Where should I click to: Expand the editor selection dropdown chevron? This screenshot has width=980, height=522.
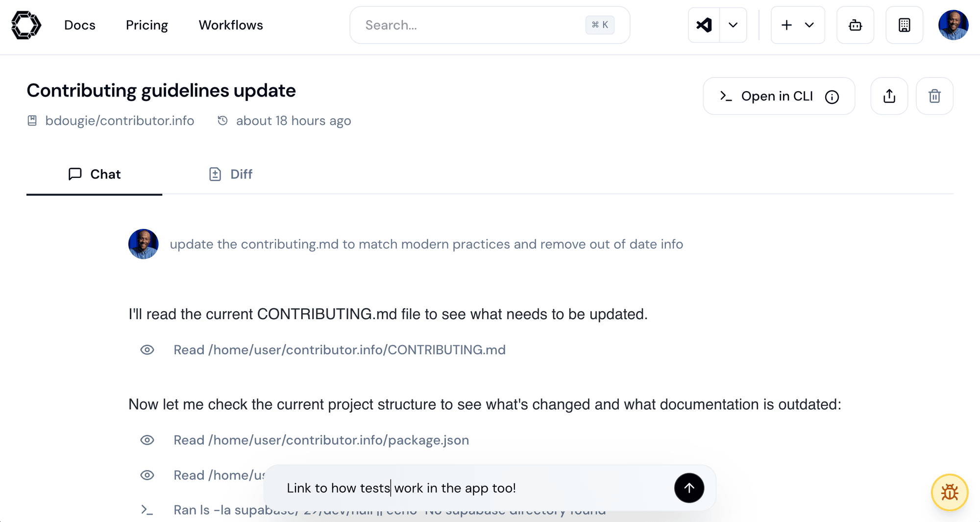pos(733,25)
